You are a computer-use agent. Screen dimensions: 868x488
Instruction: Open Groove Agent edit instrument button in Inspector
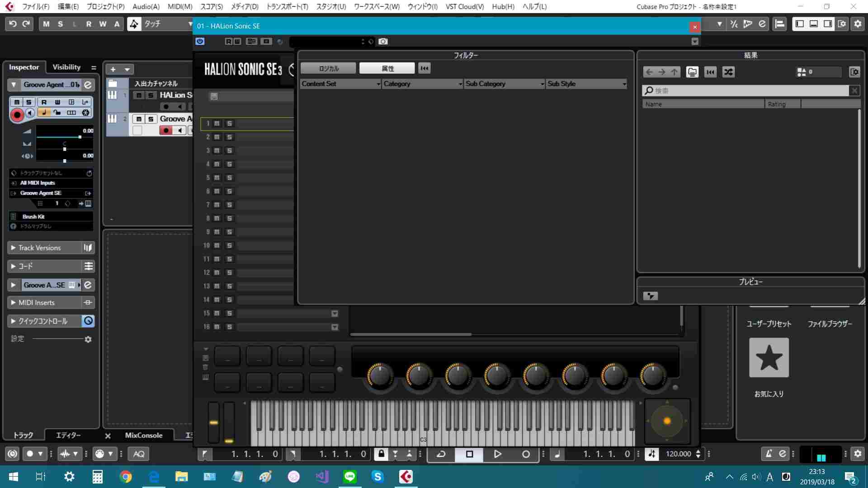pyautogui.click(x=88, y=84)
